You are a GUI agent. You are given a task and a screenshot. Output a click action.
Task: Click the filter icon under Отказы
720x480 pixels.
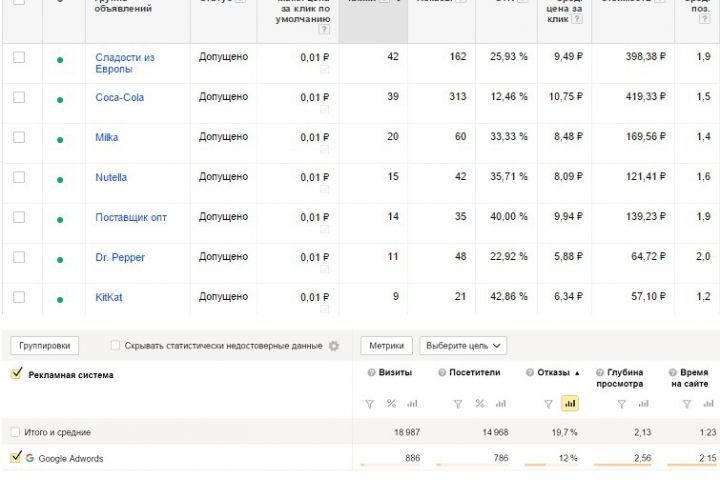tap(548, 404)
